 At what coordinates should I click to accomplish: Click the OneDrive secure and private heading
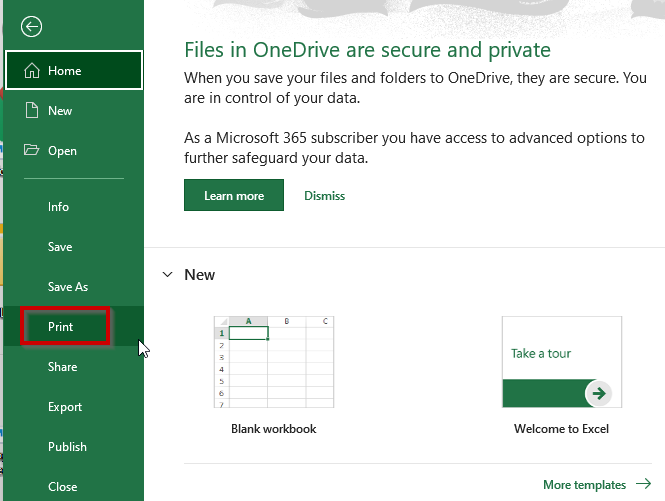367,50
